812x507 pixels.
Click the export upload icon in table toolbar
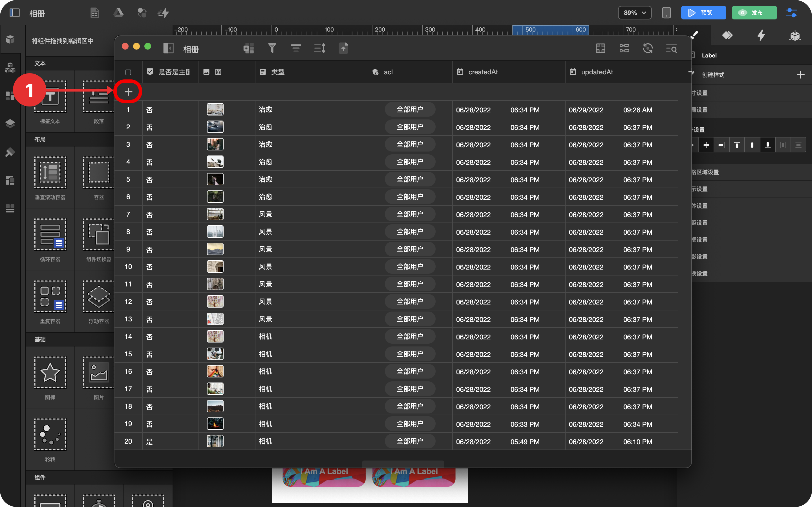point(343,48)
